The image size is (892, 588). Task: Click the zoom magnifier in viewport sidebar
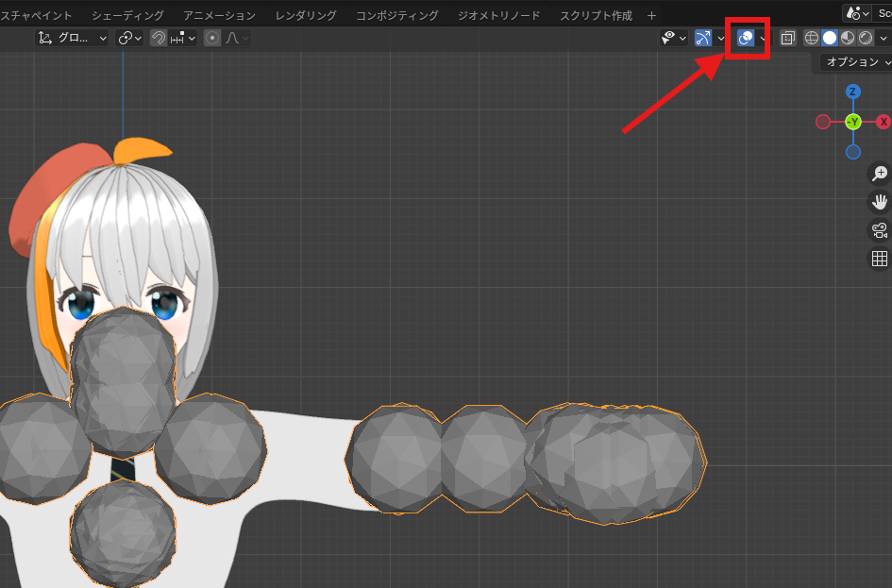pyautogui.click(x=878, y=174)
